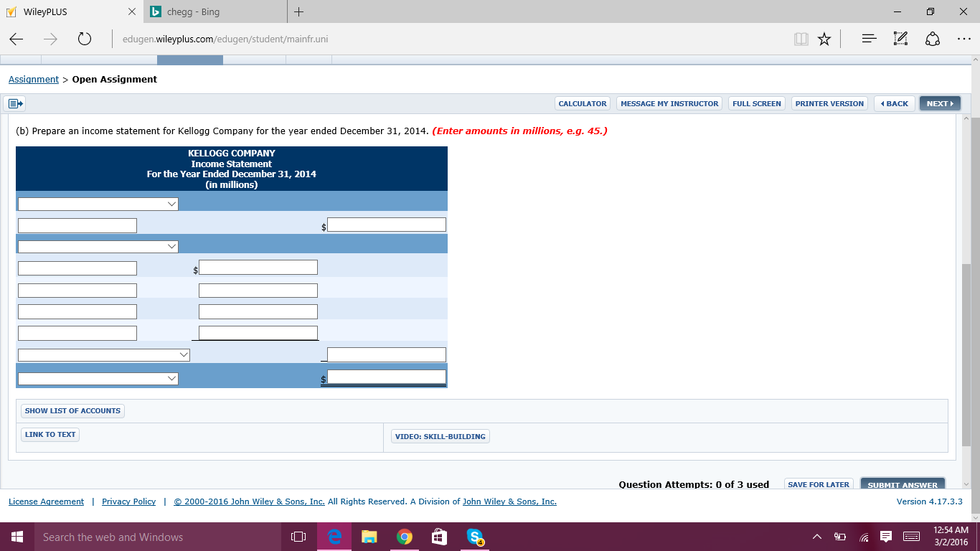
Task: Click the question pane vertical scrollbar
Action: coord(966,355)
